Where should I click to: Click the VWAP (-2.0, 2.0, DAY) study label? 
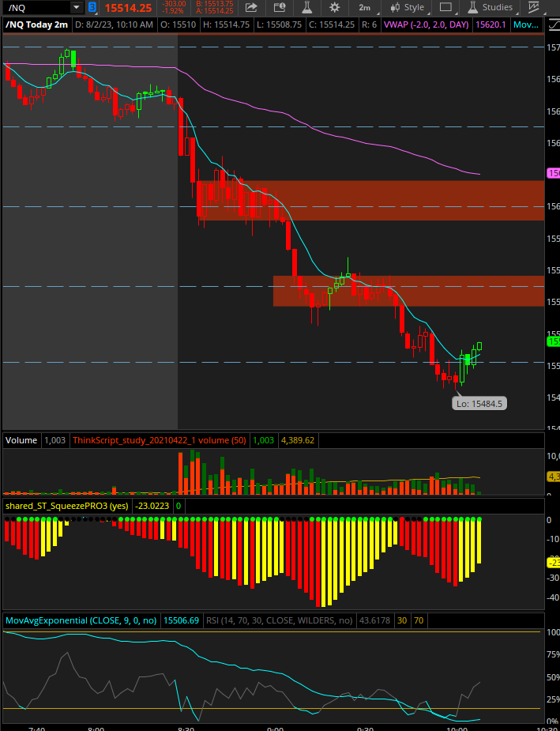(426, 24)
